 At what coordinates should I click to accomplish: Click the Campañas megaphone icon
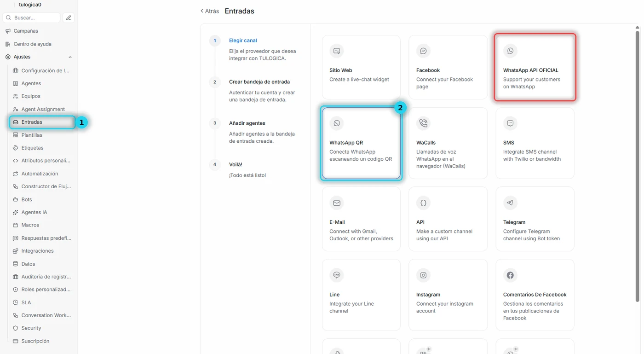click(8, 31)
